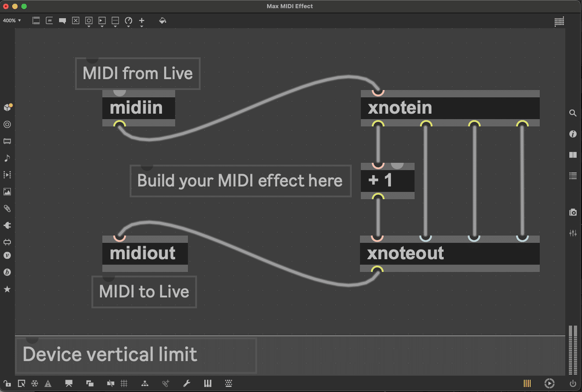The width and height of the screenshot is (582, 392).
Task: Toggle the crossed-out boxes icon in bottom toolbar
Action: tap(111, 383)
